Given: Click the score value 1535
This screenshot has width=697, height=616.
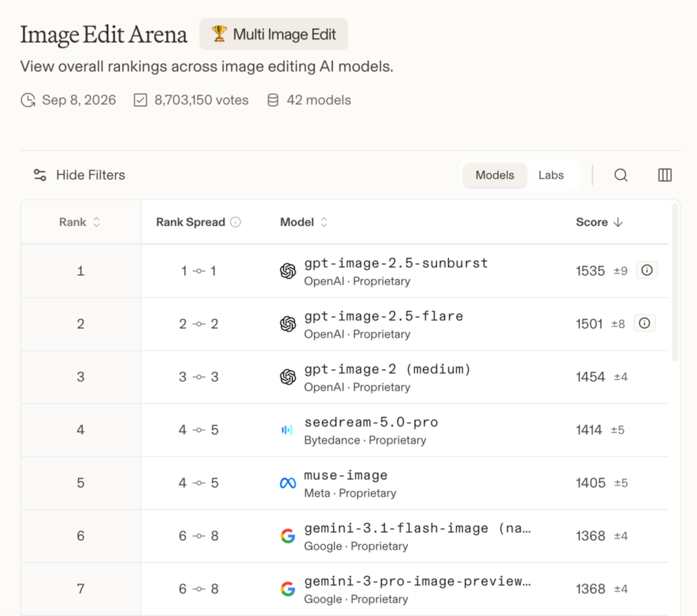Looking at the screenshot, I should click(x=590, y=271).
